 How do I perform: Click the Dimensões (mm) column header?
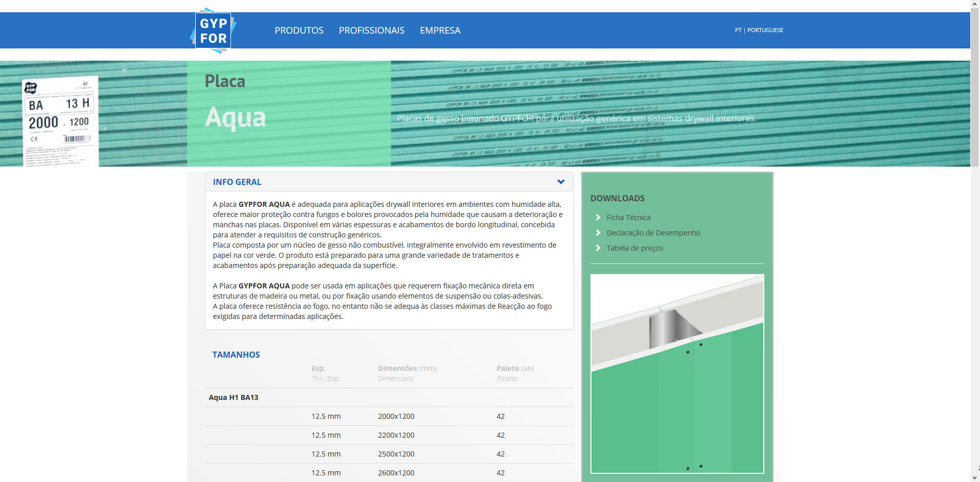click(407, 368)
